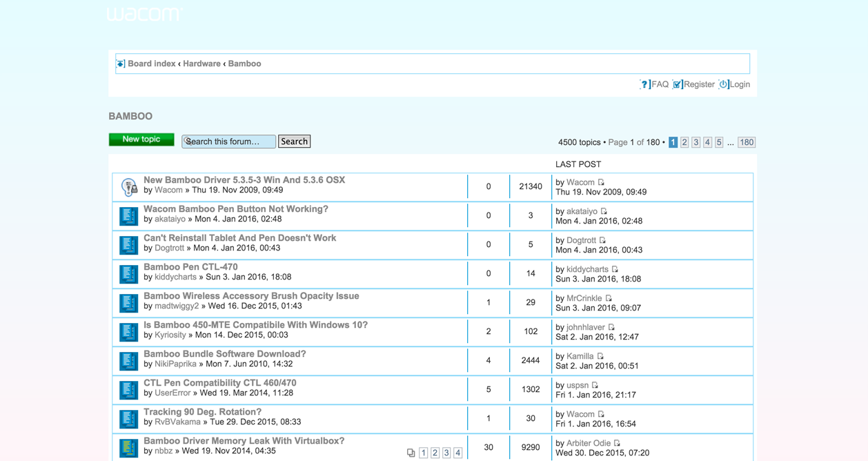Click topic icon for Bamboo Bundle Software

(129, 361)
